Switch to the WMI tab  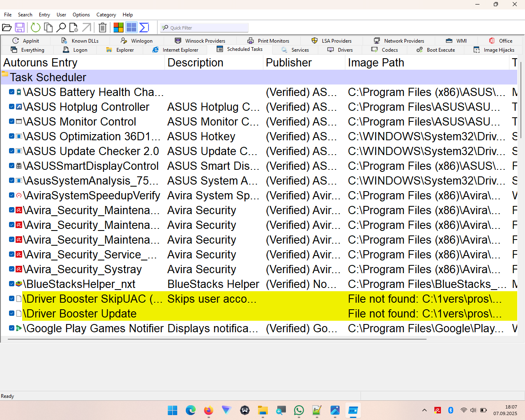tap(456, 41)
